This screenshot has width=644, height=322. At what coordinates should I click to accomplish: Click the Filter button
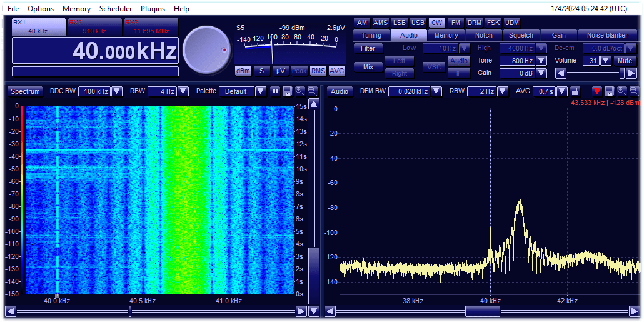(368, 48)
